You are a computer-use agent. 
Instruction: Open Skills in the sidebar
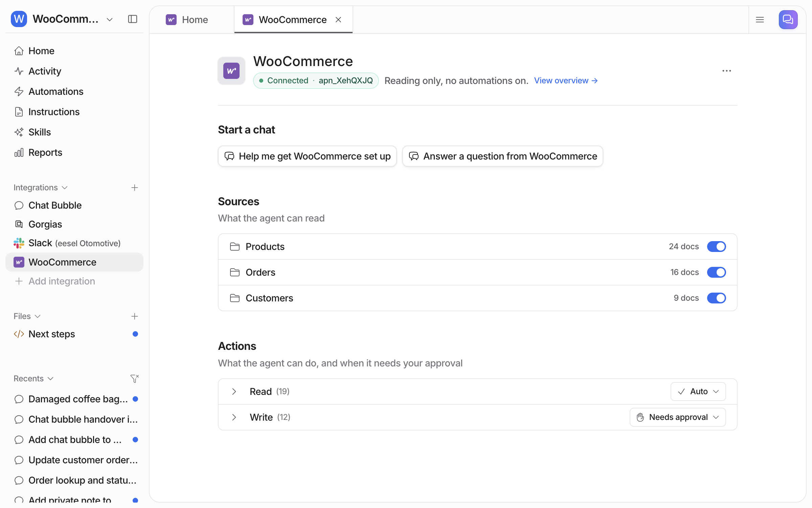pos(74,132)
